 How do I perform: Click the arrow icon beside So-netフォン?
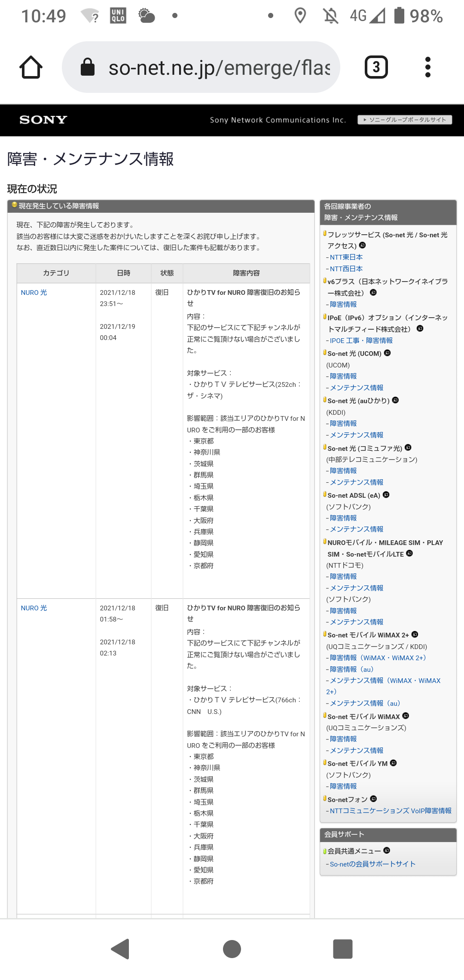(373, 799)
